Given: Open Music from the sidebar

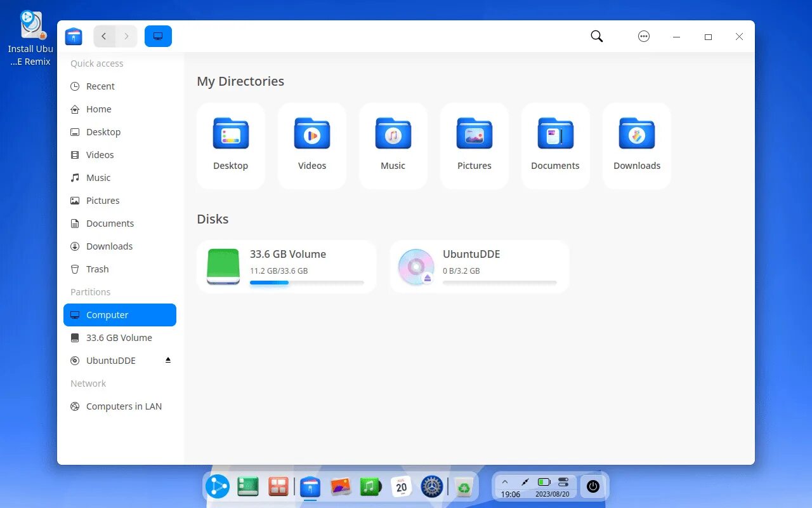Looking at the screenshot, I should click(120, 178).
